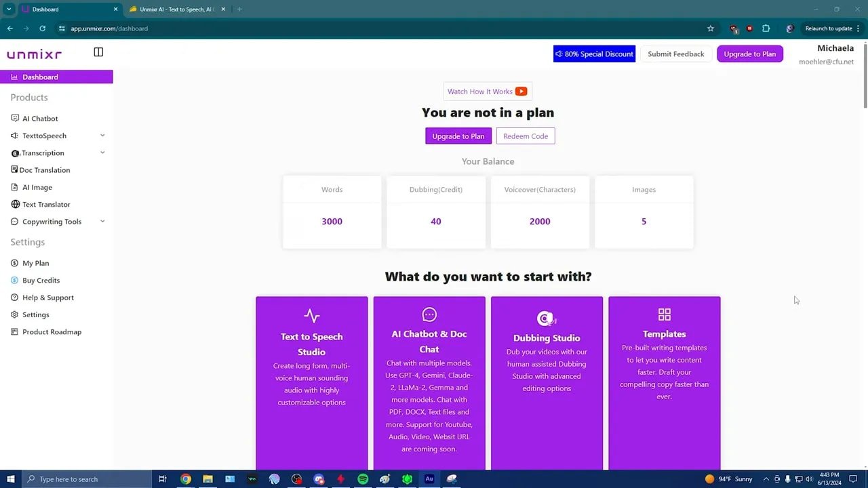Click the YouTube icon next to Watch How It Works
Viewport: 868px width, 488px height.
tap(521, 91)
